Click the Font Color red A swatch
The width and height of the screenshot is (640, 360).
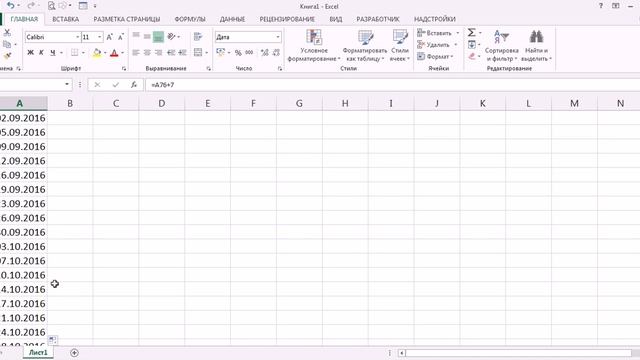click(114, 53)
